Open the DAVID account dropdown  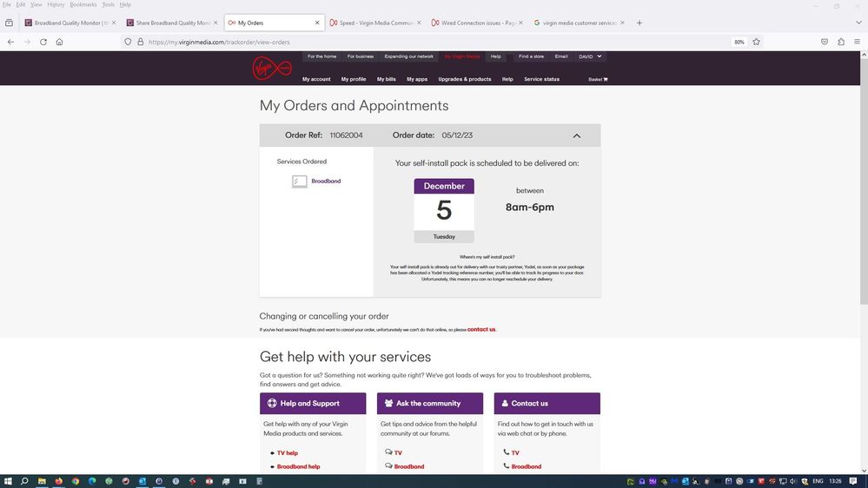590,56
